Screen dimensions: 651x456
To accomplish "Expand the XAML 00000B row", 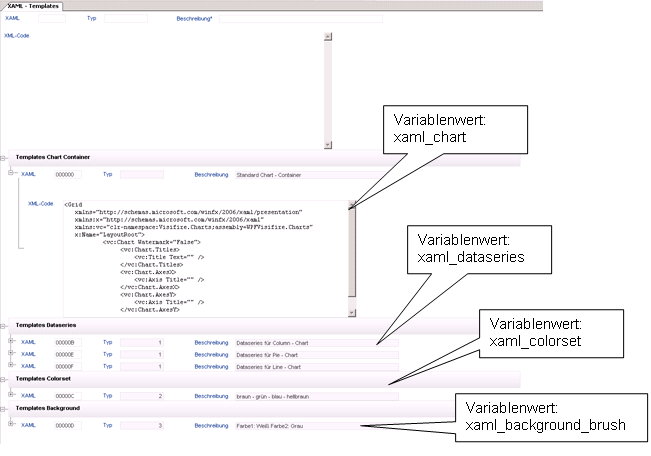I will [x=11, y=341].
